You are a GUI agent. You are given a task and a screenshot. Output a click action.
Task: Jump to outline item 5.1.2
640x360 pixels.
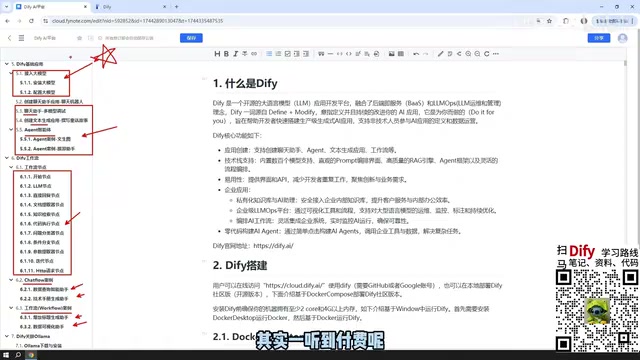click(x=38, y=92)
